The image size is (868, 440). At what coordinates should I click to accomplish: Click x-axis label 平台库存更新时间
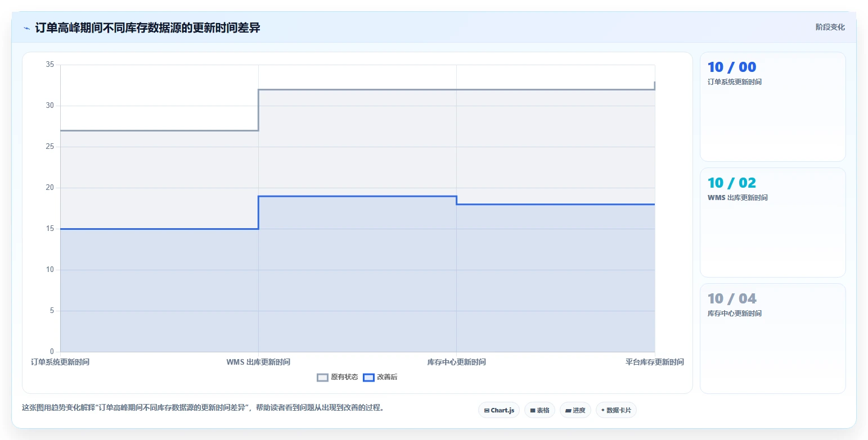(x=655, y=362)
